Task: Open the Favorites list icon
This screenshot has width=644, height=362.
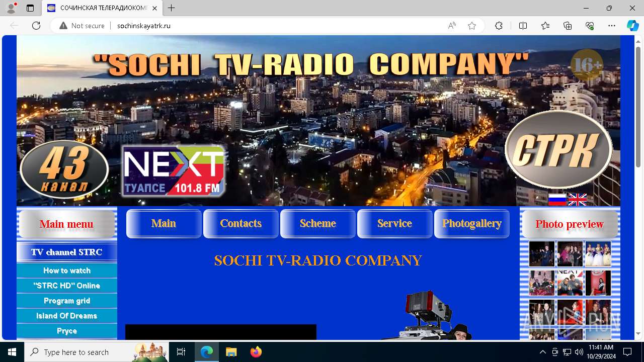Action: tap(545, 26)
